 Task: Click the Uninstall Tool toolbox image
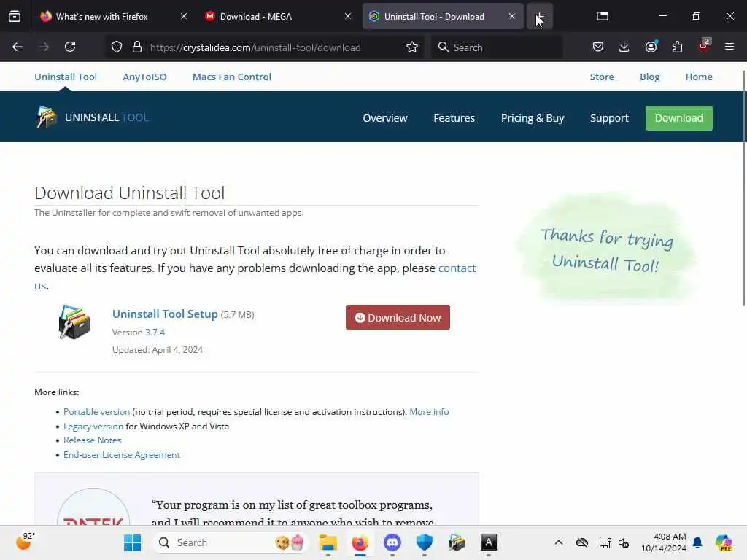click(74, 322)
